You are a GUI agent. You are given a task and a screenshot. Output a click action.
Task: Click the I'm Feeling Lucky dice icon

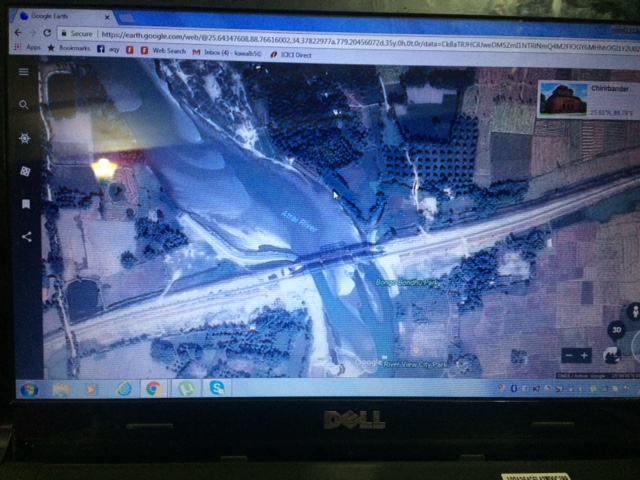click(x=25, y=171)
